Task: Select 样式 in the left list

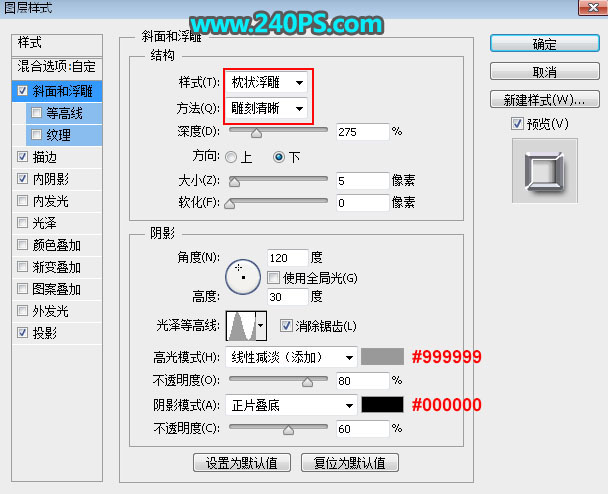Action: (57, 44)
